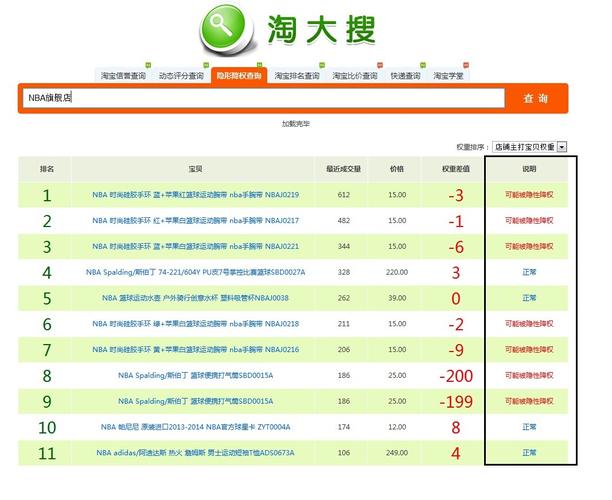Screen dimensions: 612x500
Task: Switch to the 淘宝比价查询 tab
Action: [x=355, y=76]
